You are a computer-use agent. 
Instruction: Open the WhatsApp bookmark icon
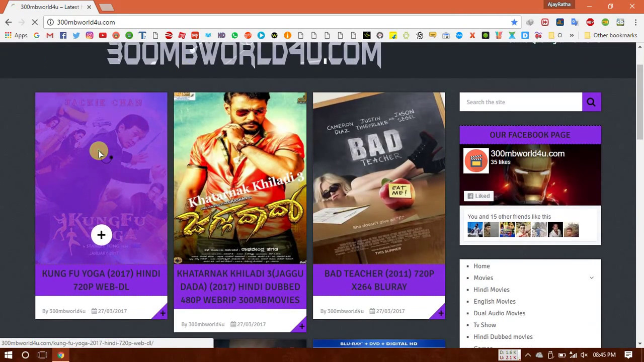click(x=235, y=35)
